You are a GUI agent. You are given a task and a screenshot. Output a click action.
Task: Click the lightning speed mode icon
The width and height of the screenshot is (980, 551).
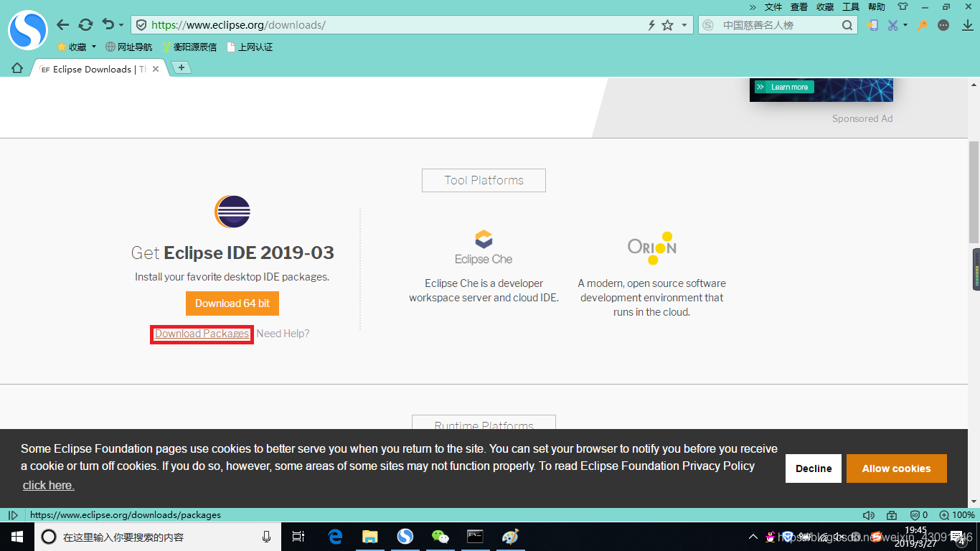click(x=651, y=25)
